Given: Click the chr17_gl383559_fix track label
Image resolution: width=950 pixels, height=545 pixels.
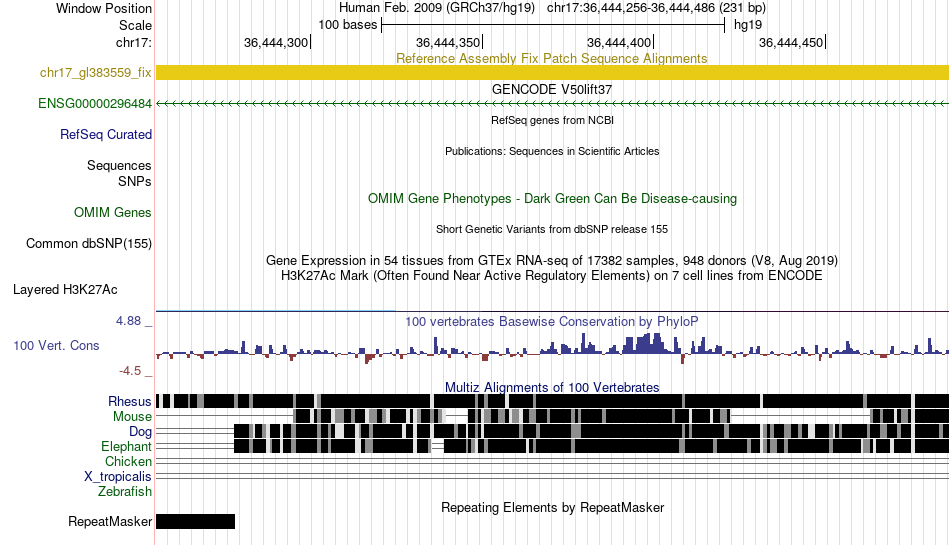Looking at the screenshot, I should coord(95,73).
